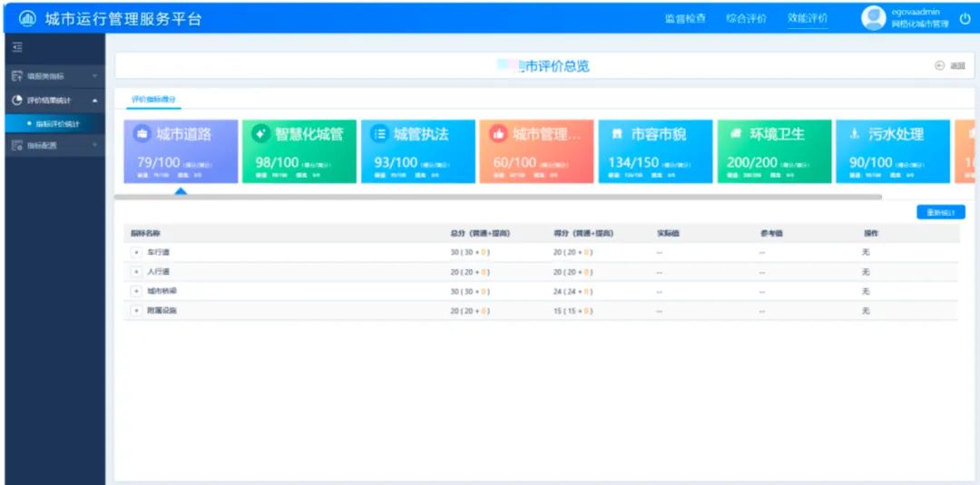980x485 pixels.
Task: Click the sidebar collapse hamburger icon
Action: (x=16, y=47)
